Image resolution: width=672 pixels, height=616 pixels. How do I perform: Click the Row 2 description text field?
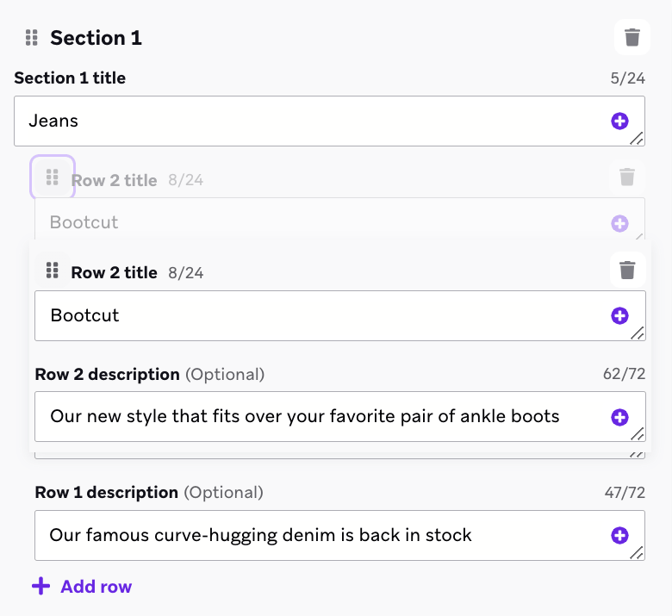319,418
